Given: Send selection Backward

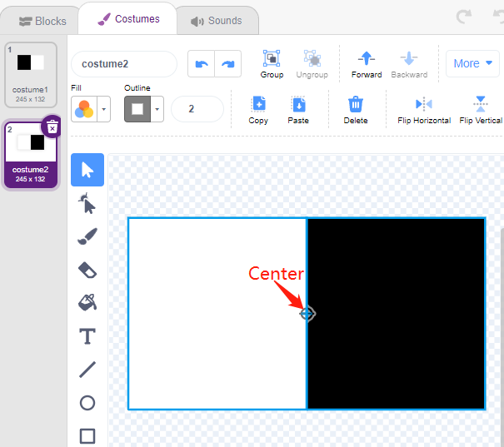Looking at the screenshot, I should click(409, 64).
